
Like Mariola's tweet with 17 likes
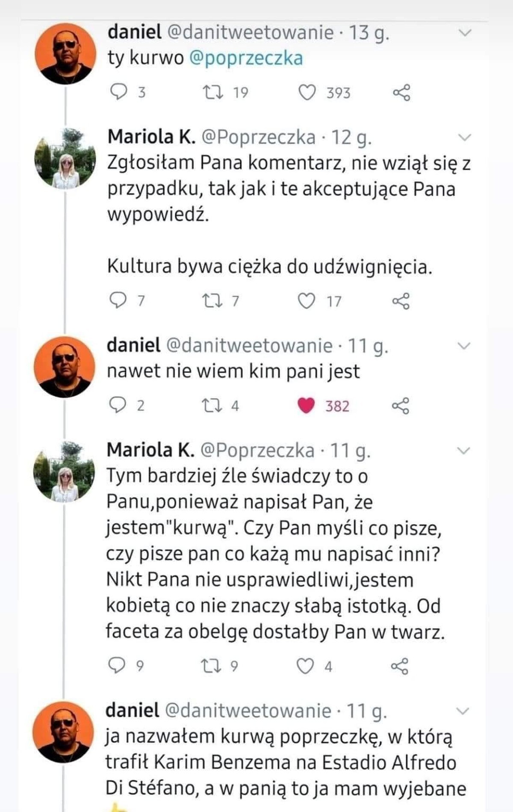tap(306, 301)
